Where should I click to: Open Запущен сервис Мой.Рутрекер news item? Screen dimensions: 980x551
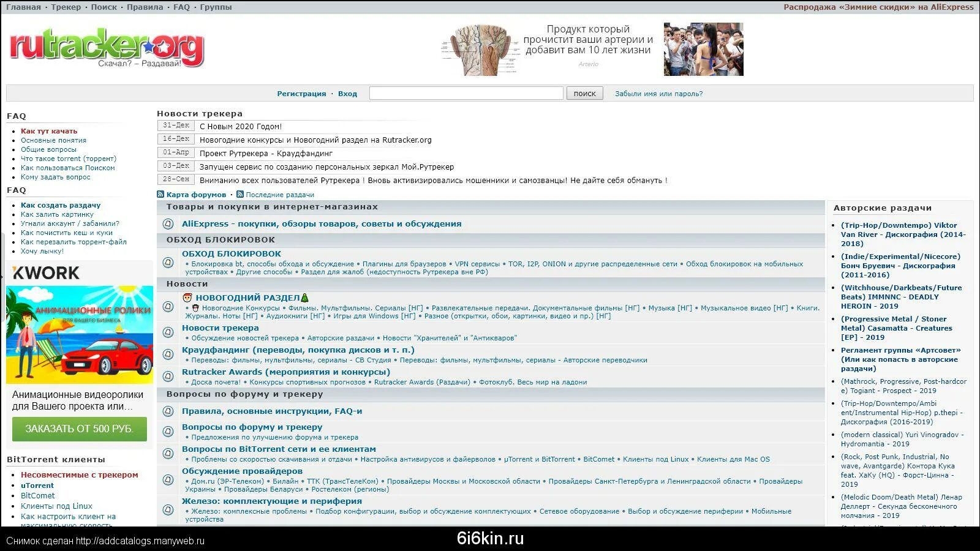click(326, 167)
